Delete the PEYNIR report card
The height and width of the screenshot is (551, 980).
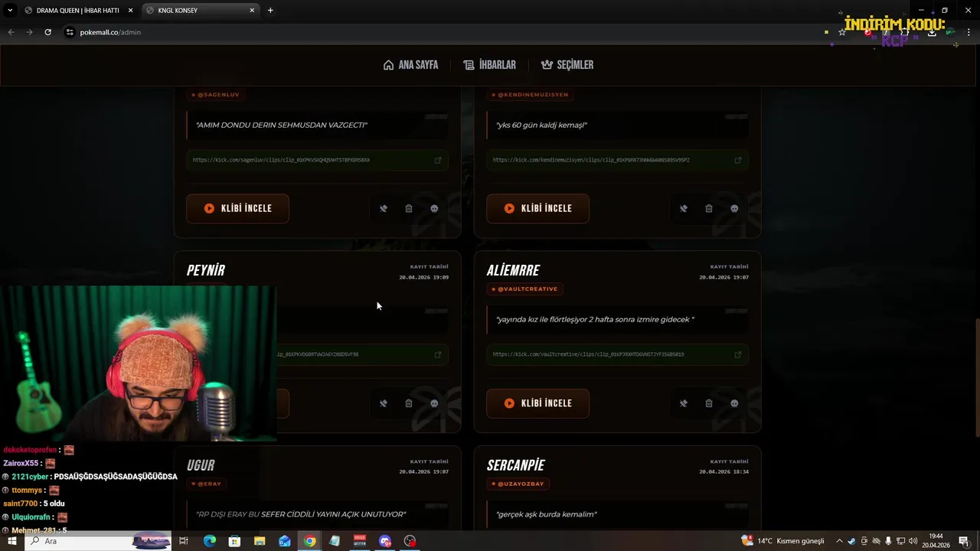tap(409, 403)
